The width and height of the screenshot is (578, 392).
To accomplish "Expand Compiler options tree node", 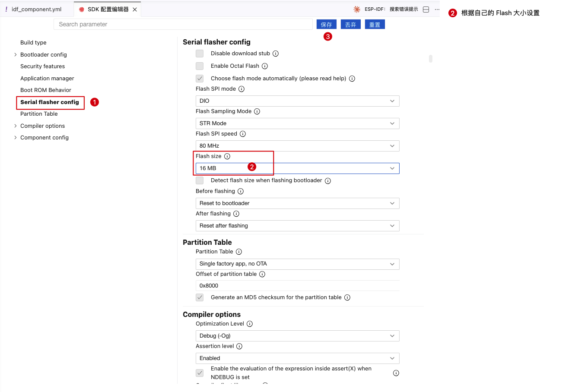I will [x=16, y=126].
